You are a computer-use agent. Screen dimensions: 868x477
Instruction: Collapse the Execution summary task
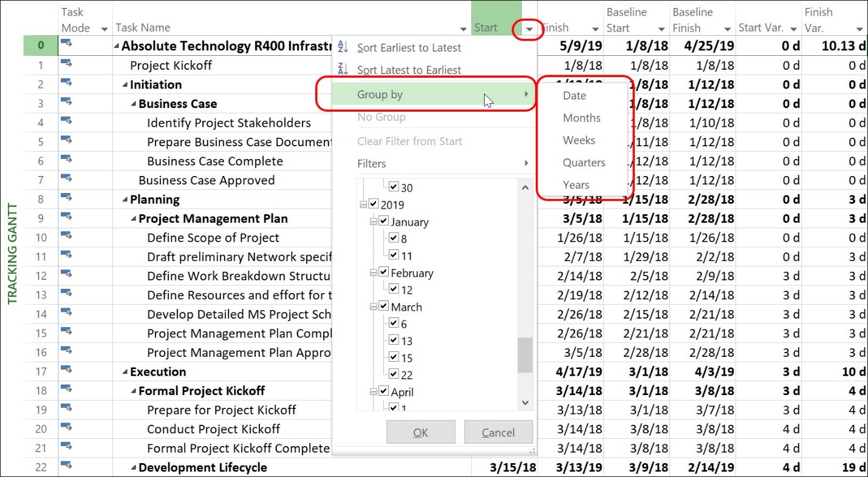[x=125, y=372]
